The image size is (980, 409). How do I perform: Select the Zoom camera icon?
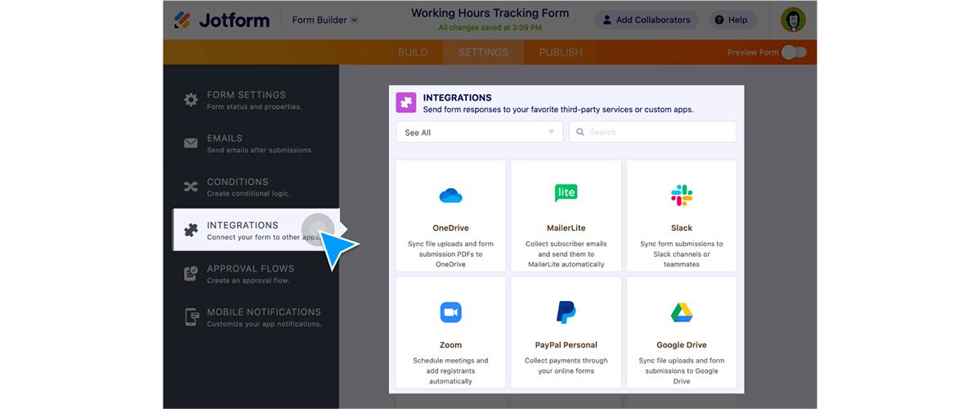450,312
